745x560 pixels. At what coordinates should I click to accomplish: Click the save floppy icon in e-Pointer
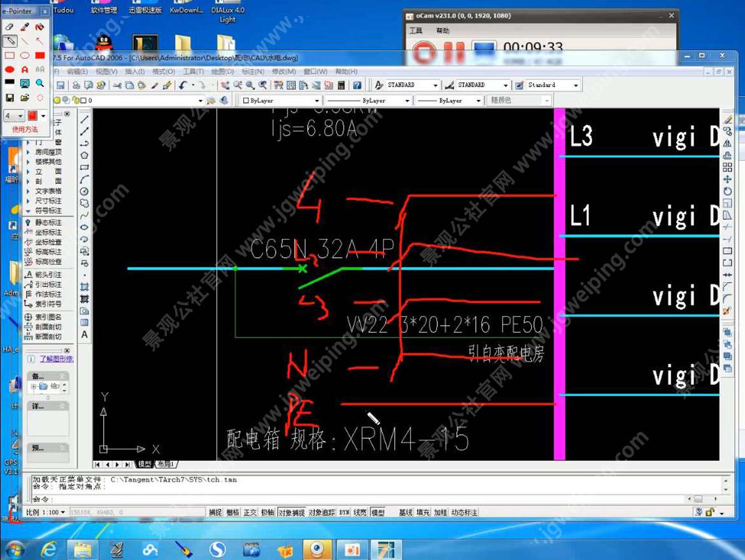point(9,97)
